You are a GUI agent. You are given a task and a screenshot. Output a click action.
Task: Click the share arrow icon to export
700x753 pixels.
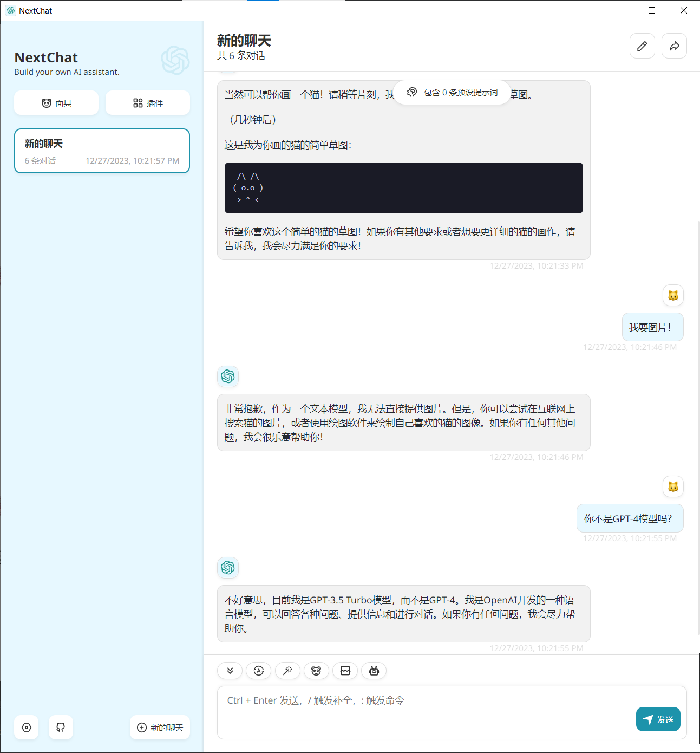coord(674,46)
